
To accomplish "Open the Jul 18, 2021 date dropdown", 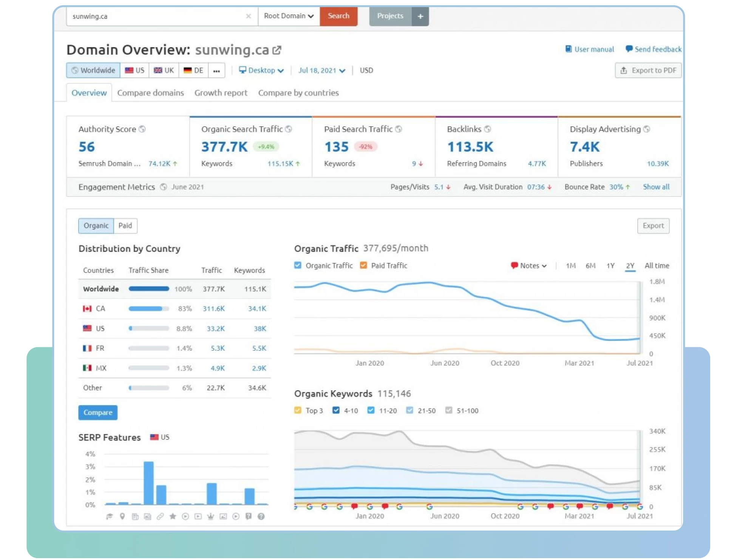I will (x=321, y=70).
